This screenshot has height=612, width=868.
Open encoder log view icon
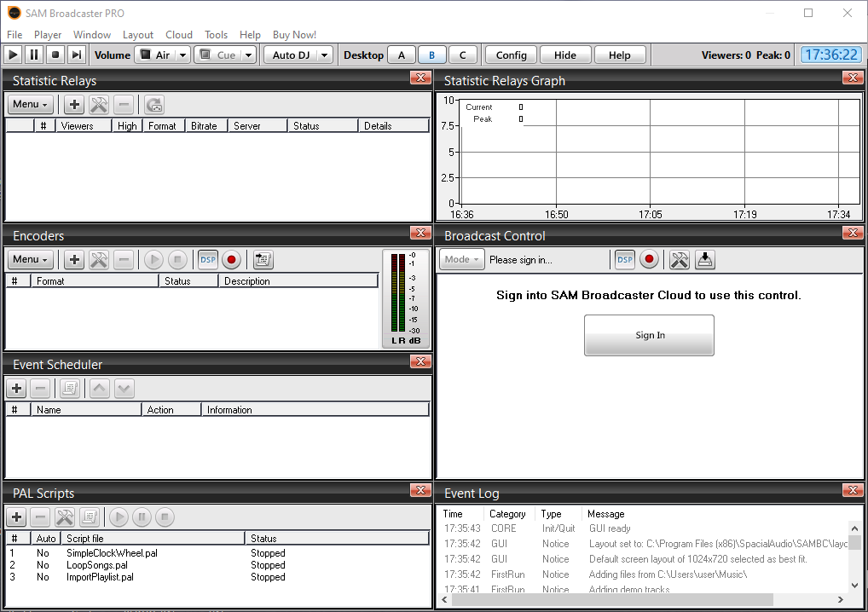pos(263,259)
